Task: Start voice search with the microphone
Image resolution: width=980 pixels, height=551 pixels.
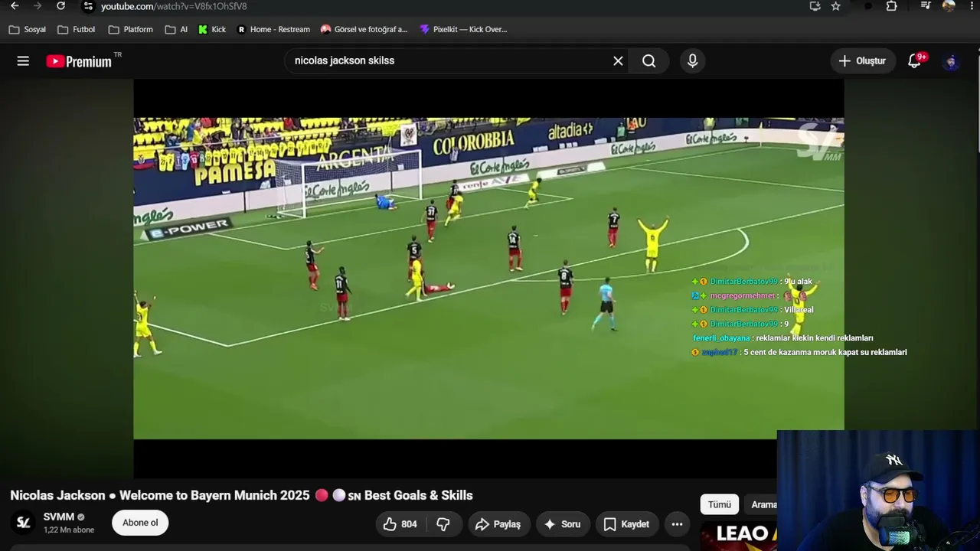Action: click(693, 61)
